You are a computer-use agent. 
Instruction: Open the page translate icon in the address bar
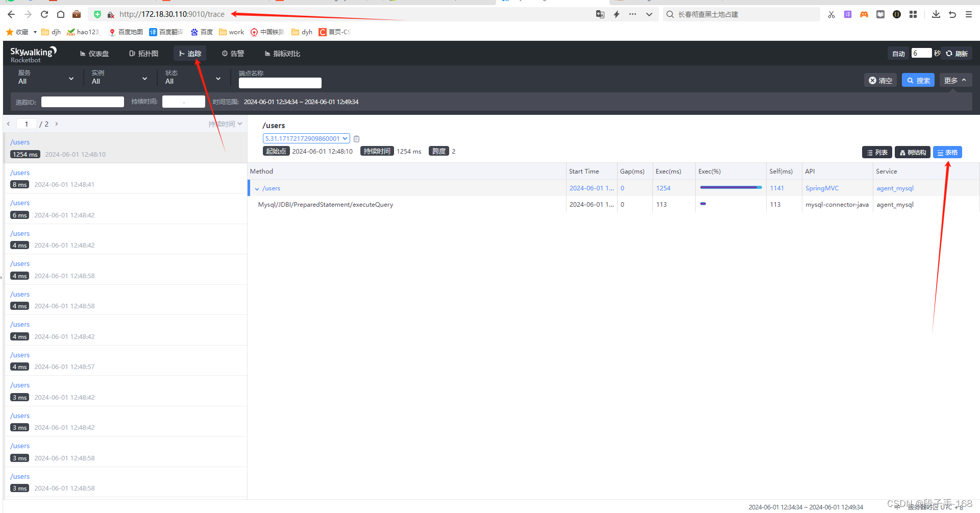(x=600, y=14)
